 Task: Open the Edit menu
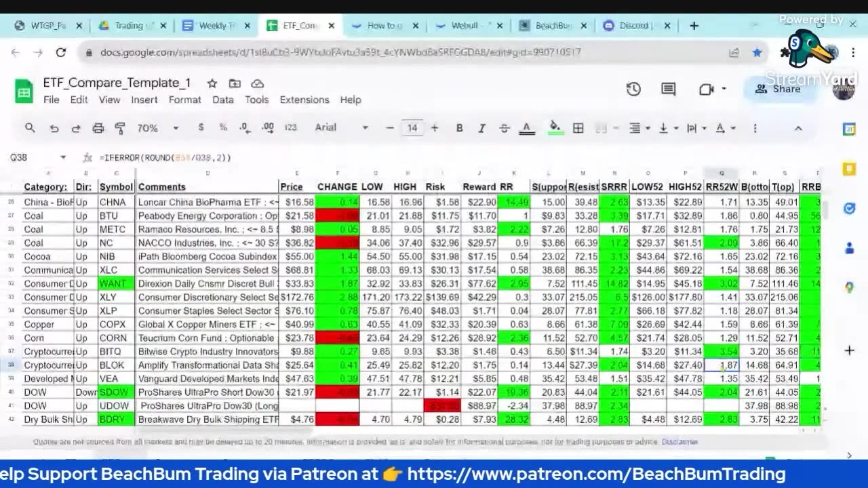pos(79,100)
